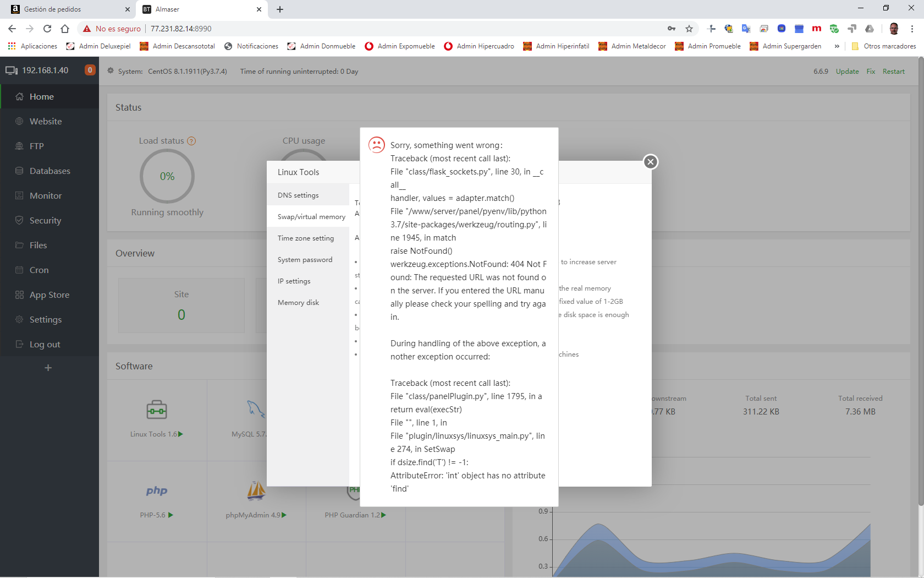Screen dimensions: 924x578
Task: Click the Restart link in the top bar
Action: [x=894, y=72]
